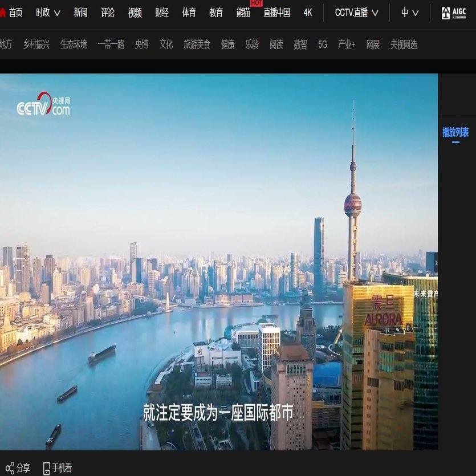
Task: Go to the 首页 home link
Action: pos(15,13)
